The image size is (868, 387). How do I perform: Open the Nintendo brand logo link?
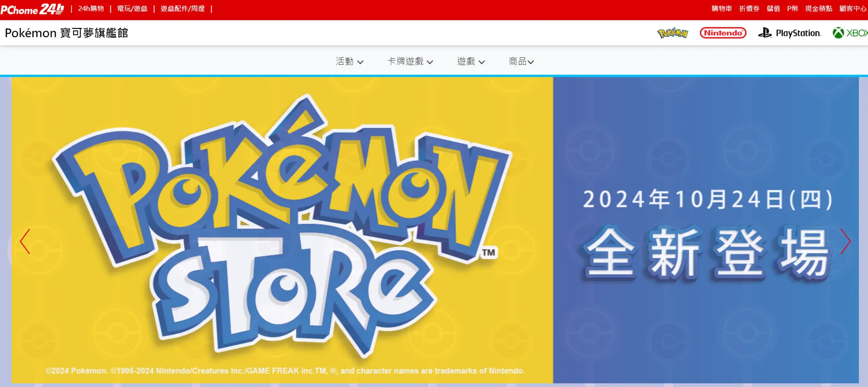point(723,33)
